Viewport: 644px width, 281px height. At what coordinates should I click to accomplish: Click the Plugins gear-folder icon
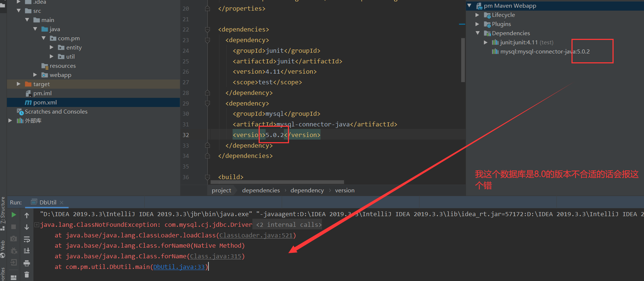(x=487, y=24)
